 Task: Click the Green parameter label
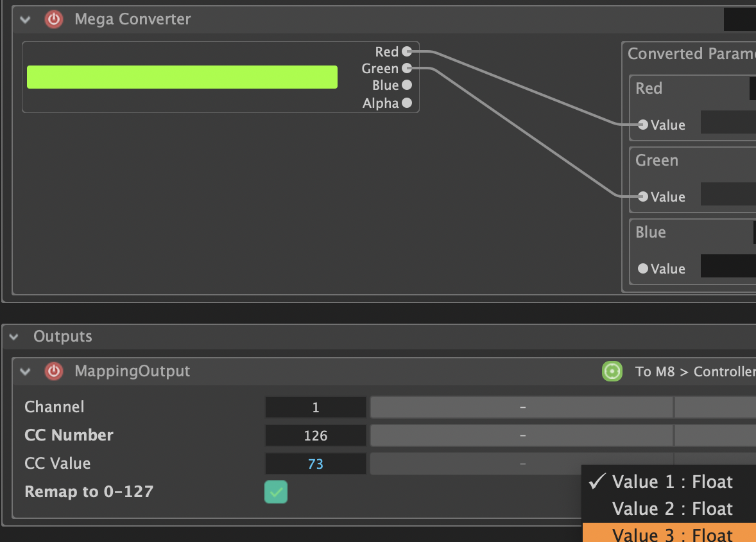tap(657, 161)
